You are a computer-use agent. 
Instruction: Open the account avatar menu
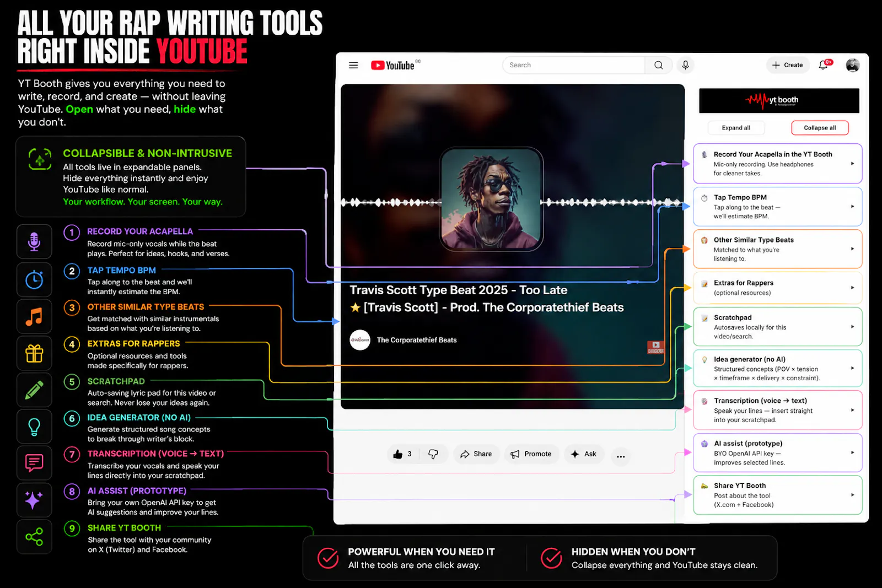852,65
